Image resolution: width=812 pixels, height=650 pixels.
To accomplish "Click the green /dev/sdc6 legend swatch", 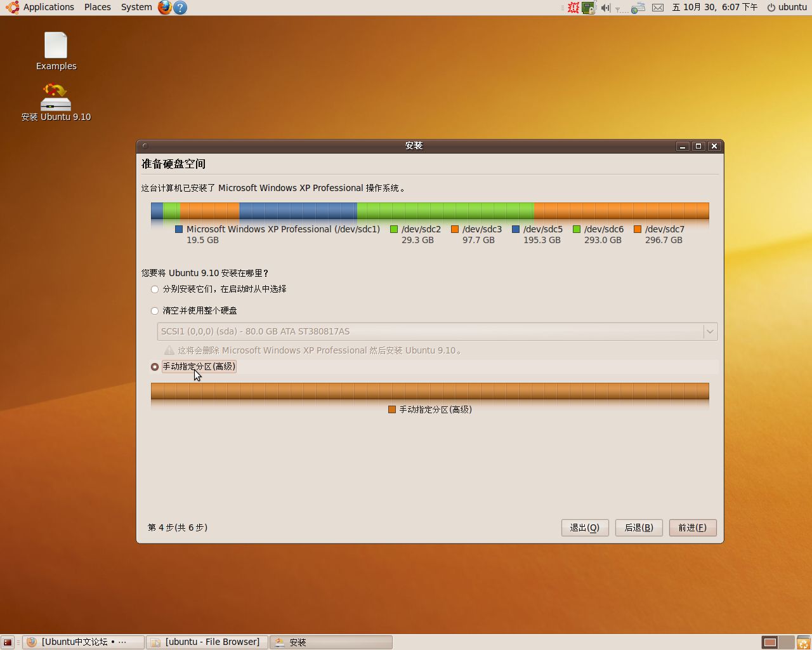I will click(577, 230).
